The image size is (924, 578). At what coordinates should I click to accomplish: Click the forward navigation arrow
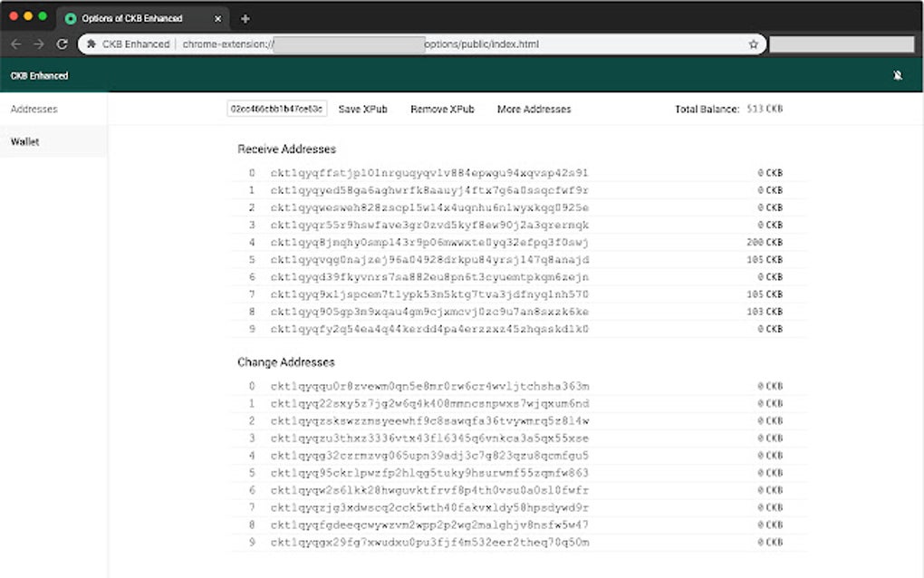point(38,43)
